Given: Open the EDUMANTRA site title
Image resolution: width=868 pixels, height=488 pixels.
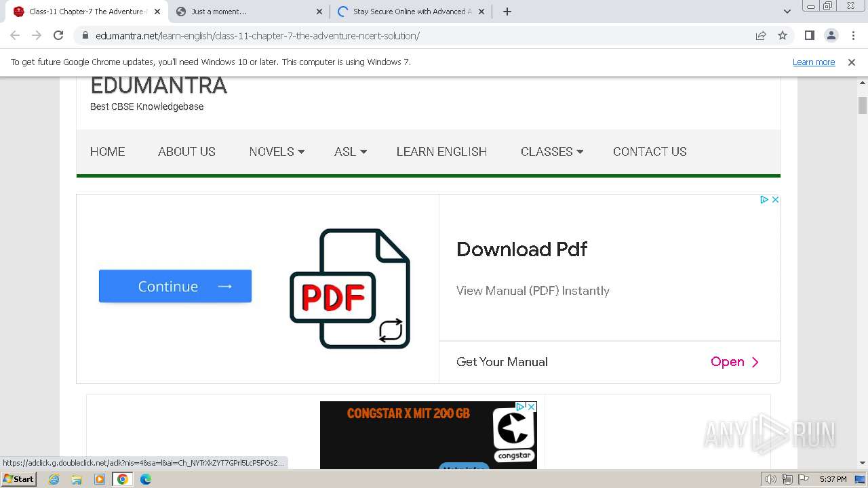Looking at the screenshot, I should pyautogui.click(x=159, y=85).
